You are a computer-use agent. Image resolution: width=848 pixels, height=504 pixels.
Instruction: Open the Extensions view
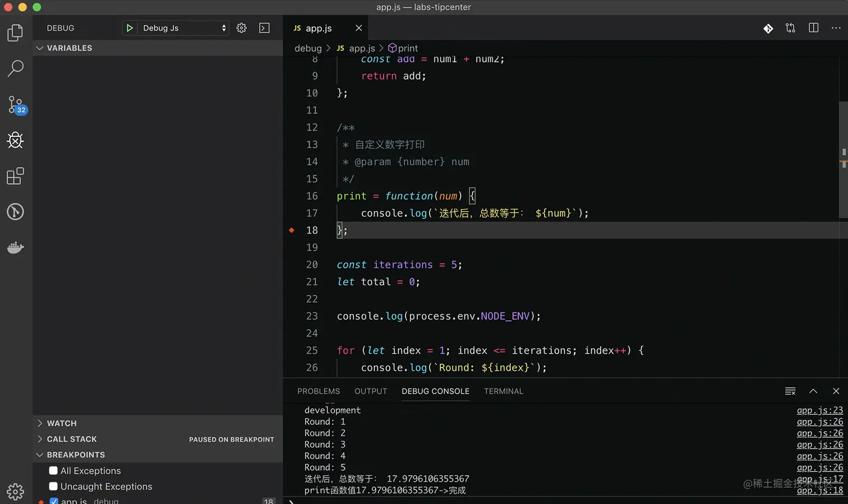tap(15, 176)
